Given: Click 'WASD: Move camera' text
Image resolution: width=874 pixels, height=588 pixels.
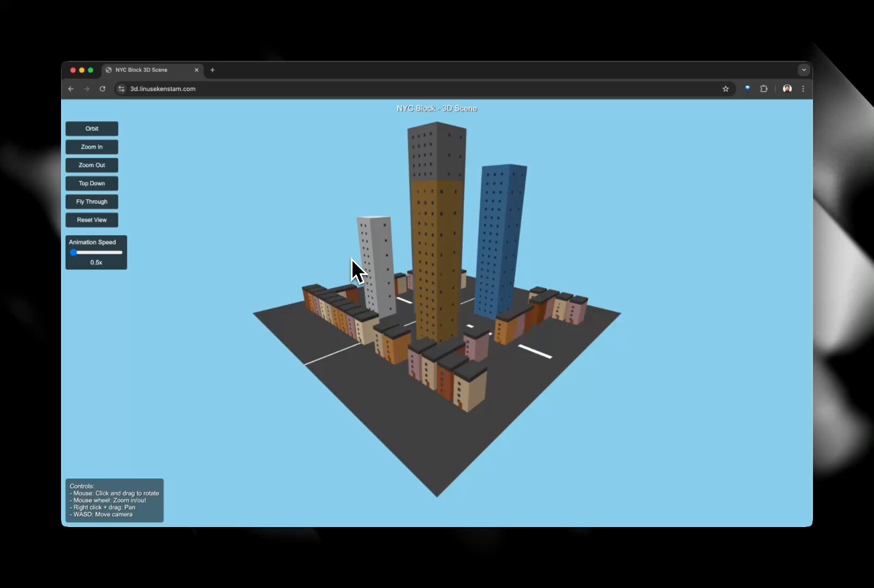Looking at the screenshot, I should (x=102, y=514).
